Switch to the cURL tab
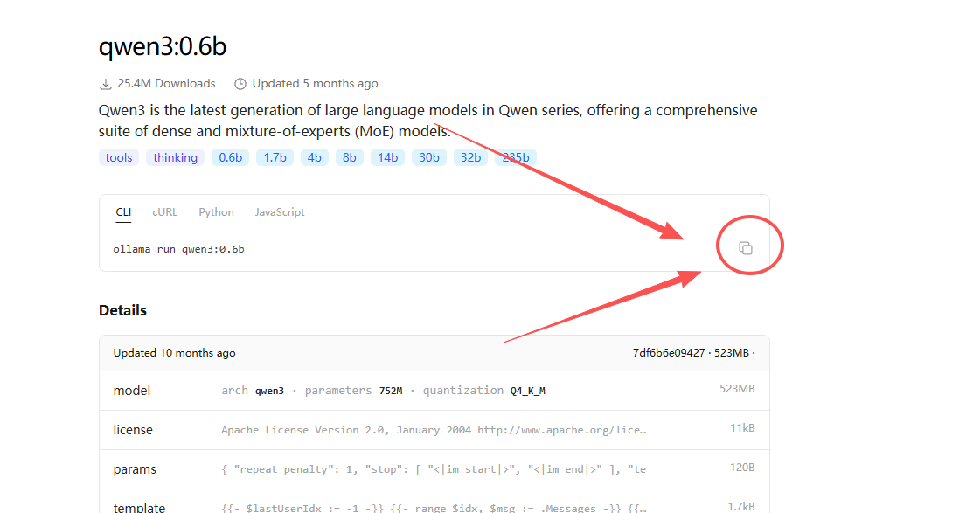980x513 pixels. [x=164, y=212]
